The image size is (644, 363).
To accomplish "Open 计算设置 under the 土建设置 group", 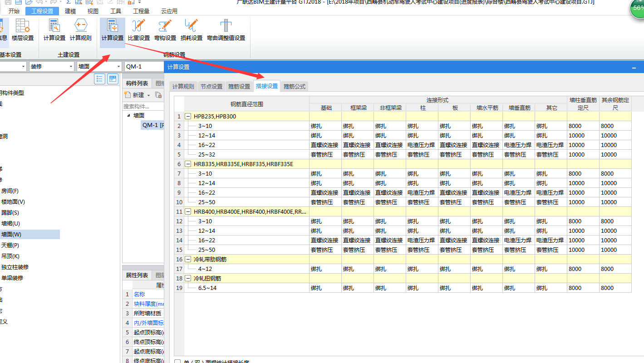I will point(54,30).
